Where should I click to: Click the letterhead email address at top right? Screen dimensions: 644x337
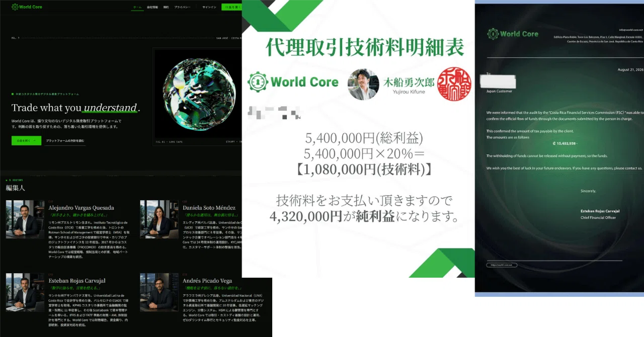pyautogui.click(x=631, y=30)
